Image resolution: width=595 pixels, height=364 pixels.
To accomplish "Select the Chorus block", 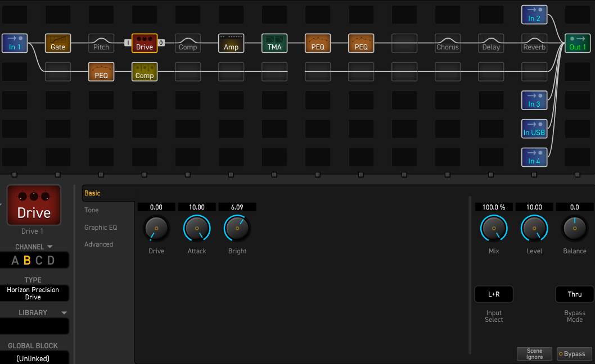I will pyautogui.click(x=448, y=43).
